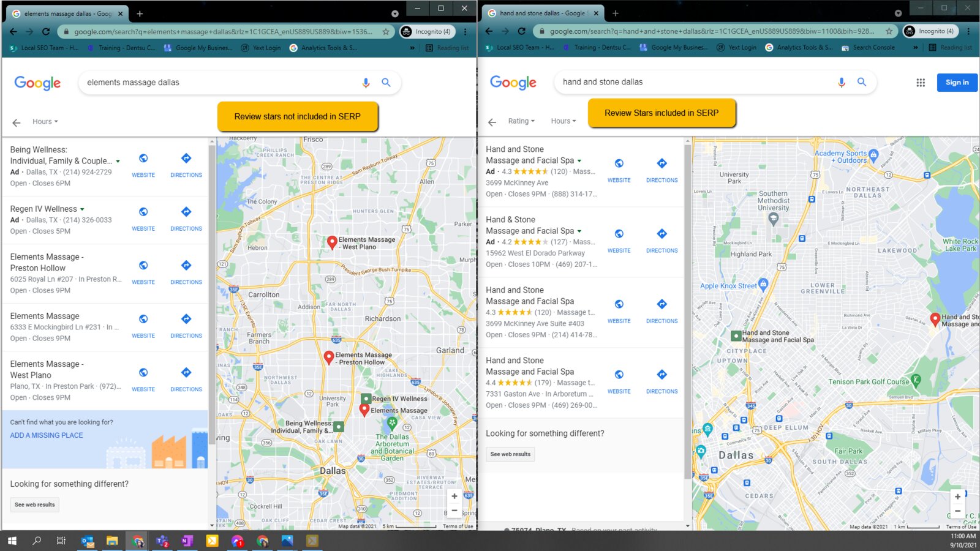Click address bar in right Chrome window

[715, 31]
